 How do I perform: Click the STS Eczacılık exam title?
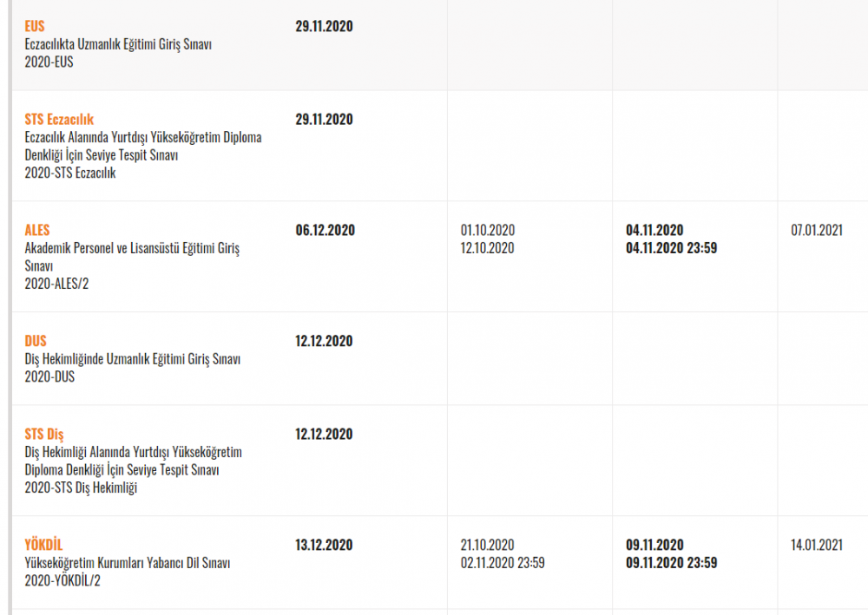(x=59, y=120)
